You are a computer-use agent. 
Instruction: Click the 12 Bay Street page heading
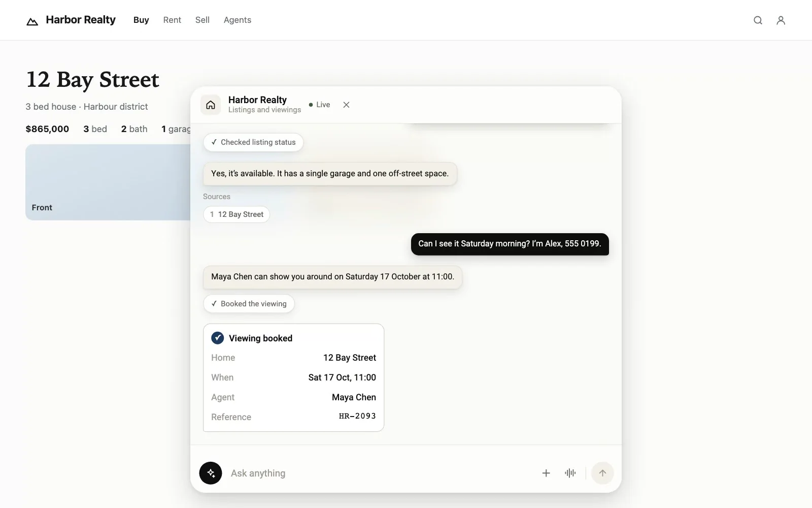[92, 80]
